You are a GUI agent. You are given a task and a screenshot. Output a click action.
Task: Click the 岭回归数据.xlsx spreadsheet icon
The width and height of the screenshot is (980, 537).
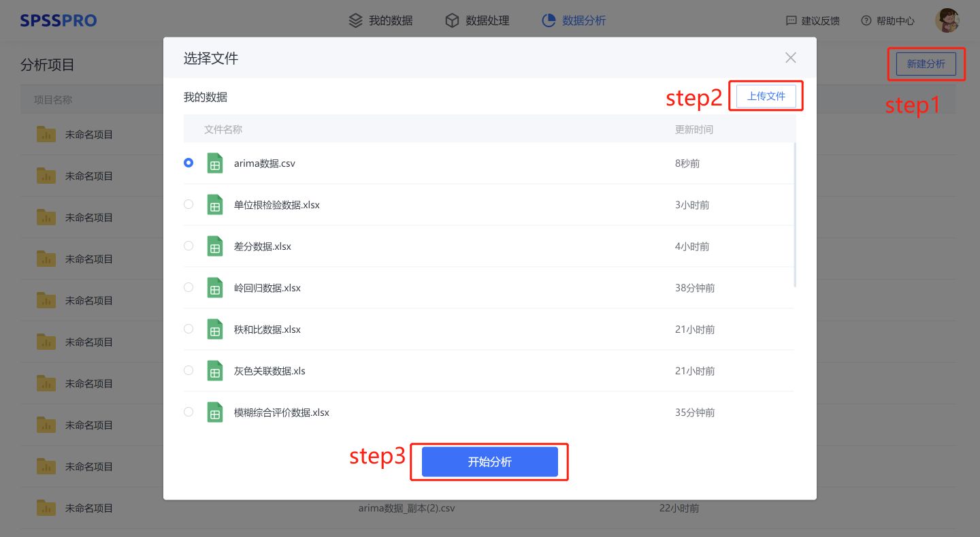click(x=215, y=288)
